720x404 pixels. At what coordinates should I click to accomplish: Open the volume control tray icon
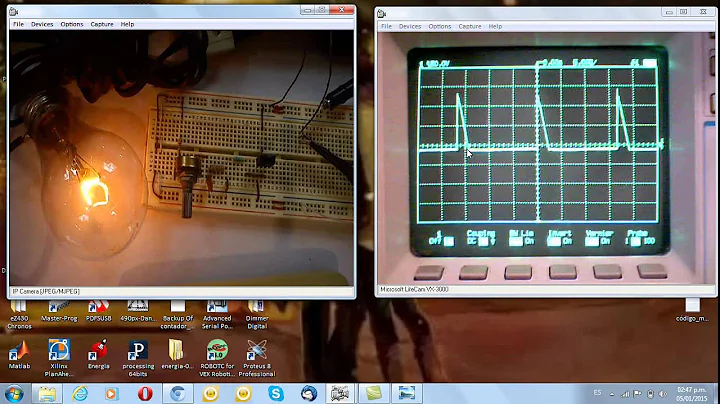(663, 394)
